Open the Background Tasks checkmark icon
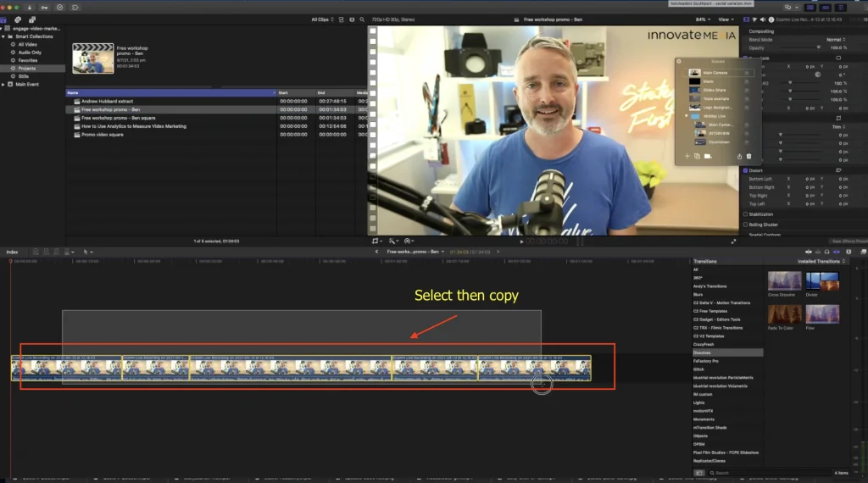The height and width of the screenshot is (483, 868). (60, 8)
